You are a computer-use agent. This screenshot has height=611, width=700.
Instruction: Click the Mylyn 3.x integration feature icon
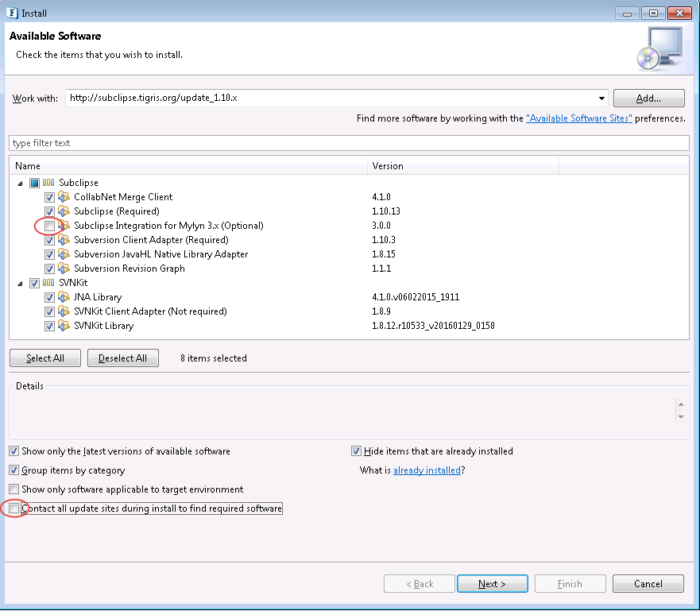point(64,226)
